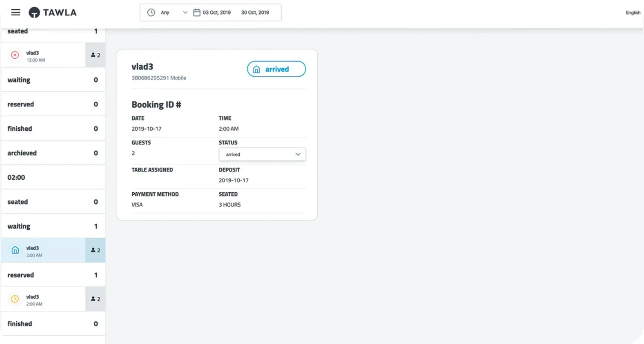Click the status dropdown chevron arrow

[x=298, y=154]
